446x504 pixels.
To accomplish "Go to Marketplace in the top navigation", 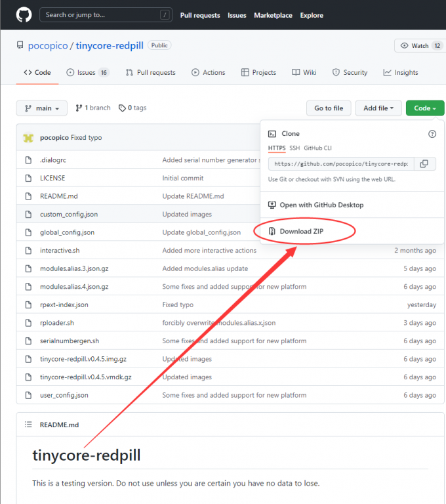I will point(273,16).
